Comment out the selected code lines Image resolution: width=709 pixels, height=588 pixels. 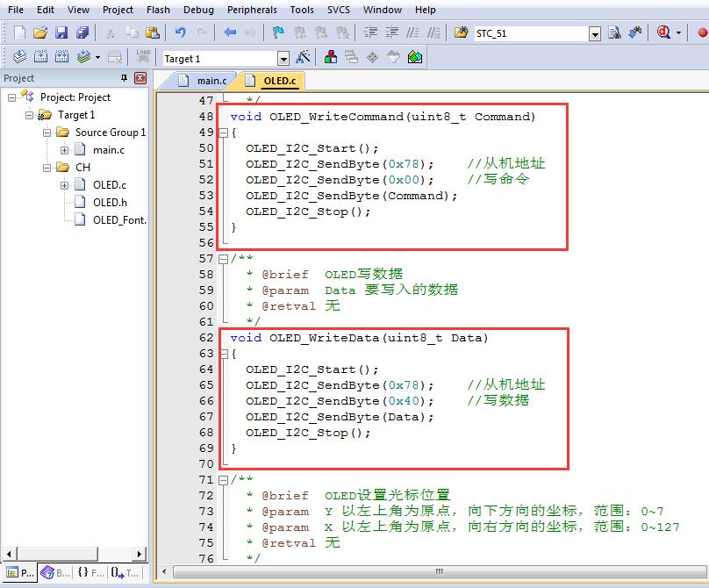(412, 32)
